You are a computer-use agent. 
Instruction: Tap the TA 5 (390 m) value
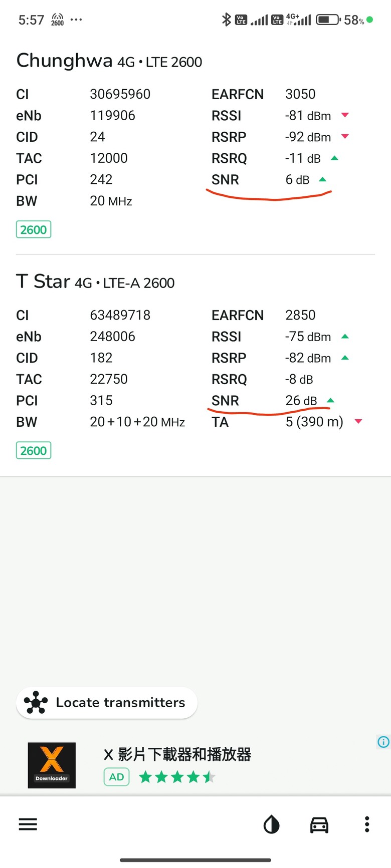coord(314,422)
